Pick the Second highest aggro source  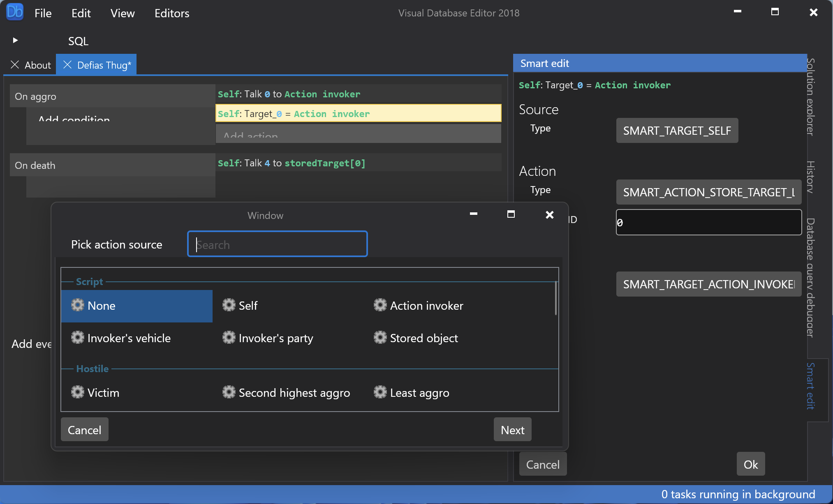[294, 393]
